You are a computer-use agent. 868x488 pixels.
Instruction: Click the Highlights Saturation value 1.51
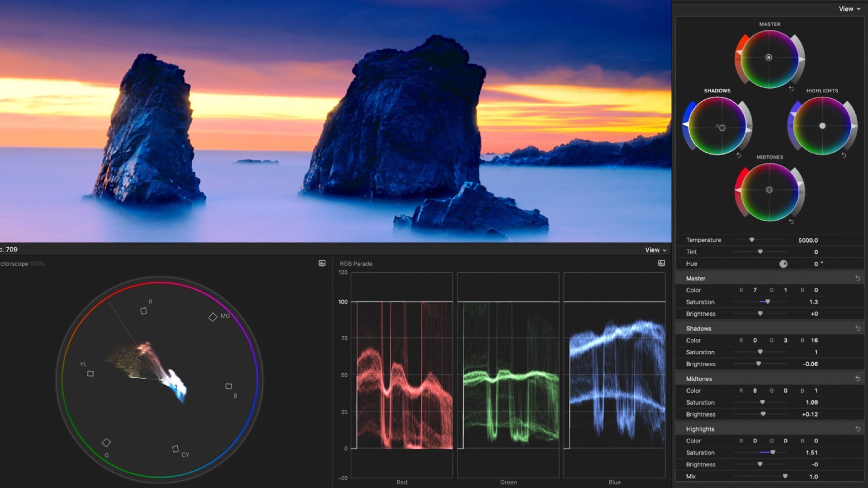(811, 452)
